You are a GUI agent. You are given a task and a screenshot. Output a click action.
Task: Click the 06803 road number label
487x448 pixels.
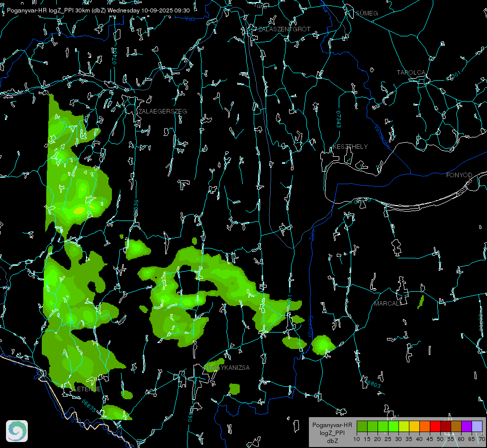pyautogui.click(x=372, y=383)
